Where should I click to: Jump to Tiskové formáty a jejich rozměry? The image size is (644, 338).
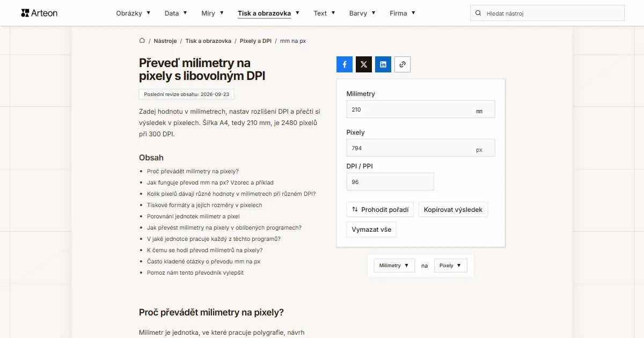point(204,205)
